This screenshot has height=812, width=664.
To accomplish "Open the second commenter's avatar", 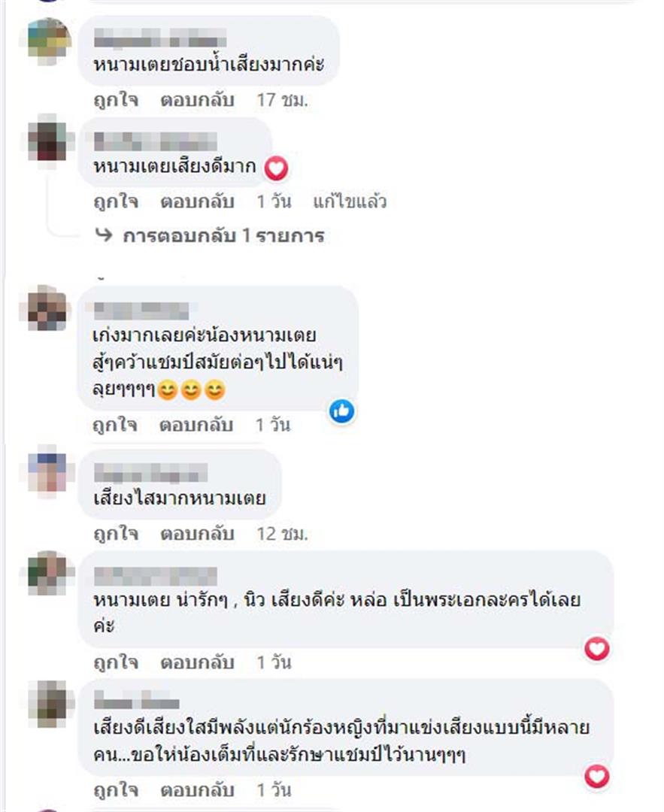I will [x=47, y=141].
